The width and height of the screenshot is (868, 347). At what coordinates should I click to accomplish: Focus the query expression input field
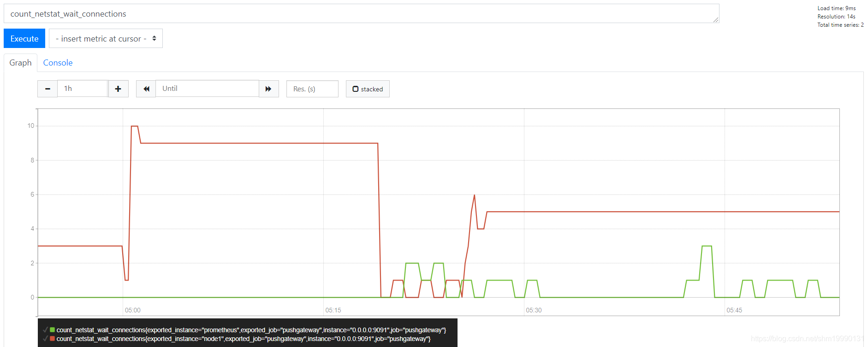point(361,13)
